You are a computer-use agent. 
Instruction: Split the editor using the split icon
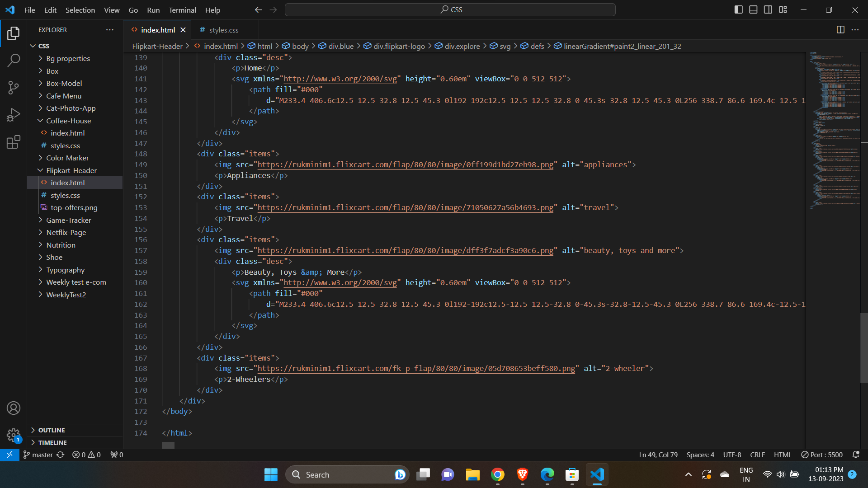[841, 30]
